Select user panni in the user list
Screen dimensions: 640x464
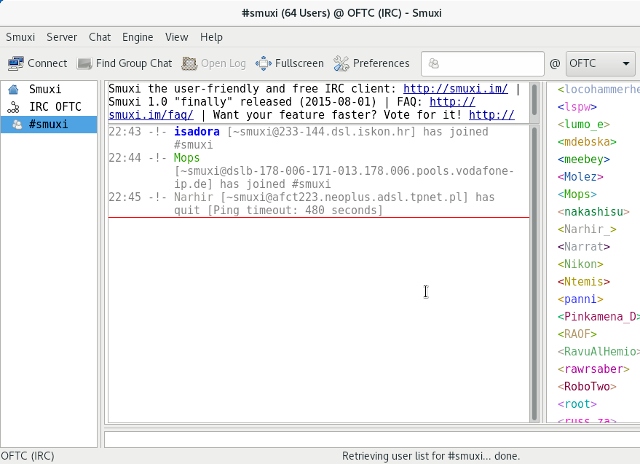pyautogui.click(x=580, y=300)
